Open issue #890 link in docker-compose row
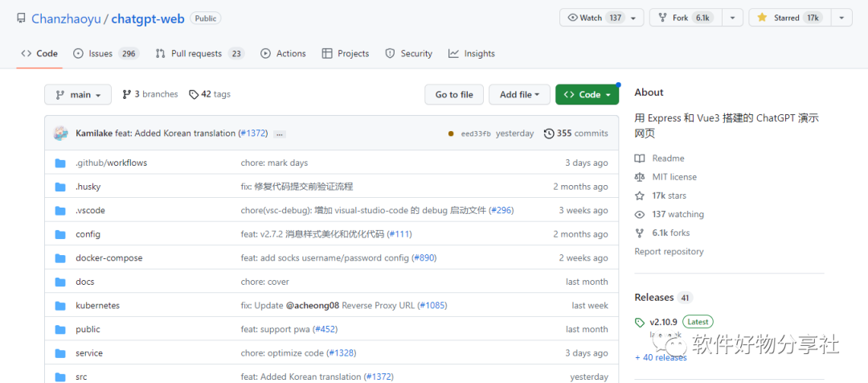 [x=424, y=258]
